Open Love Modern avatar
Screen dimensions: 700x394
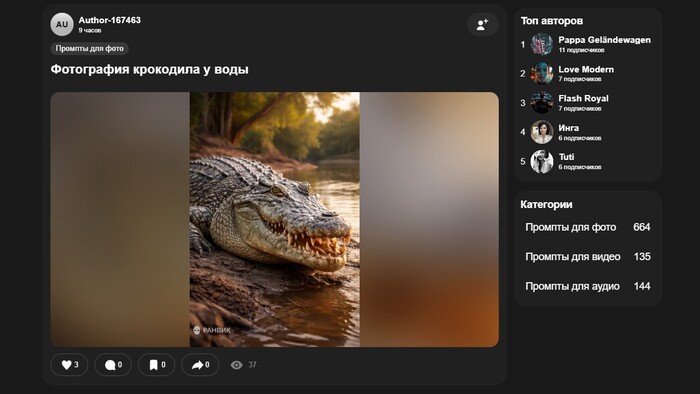point(542,74)
